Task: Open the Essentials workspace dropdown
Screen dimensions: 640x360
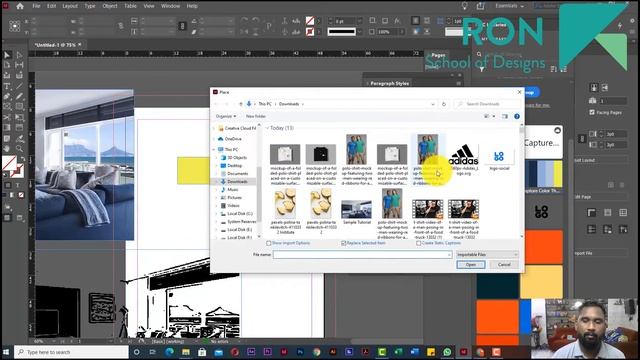Action: [509, 6]
